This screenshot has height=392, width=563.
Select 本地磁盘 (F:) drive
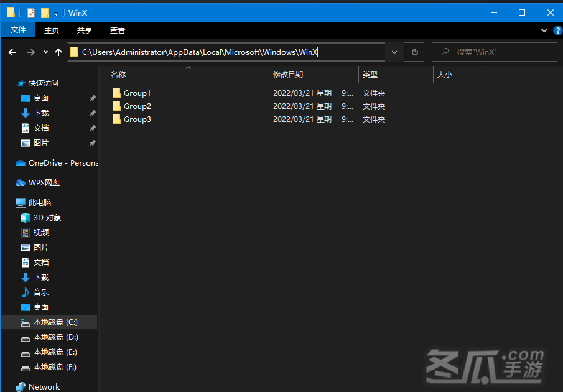(55, 367)
